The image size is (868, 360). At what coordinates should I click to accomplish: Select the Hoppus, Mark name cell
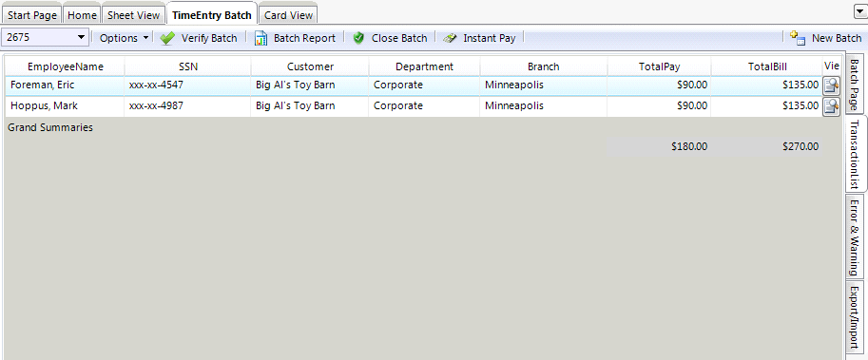pyautogui.click(x=66, y=105)
